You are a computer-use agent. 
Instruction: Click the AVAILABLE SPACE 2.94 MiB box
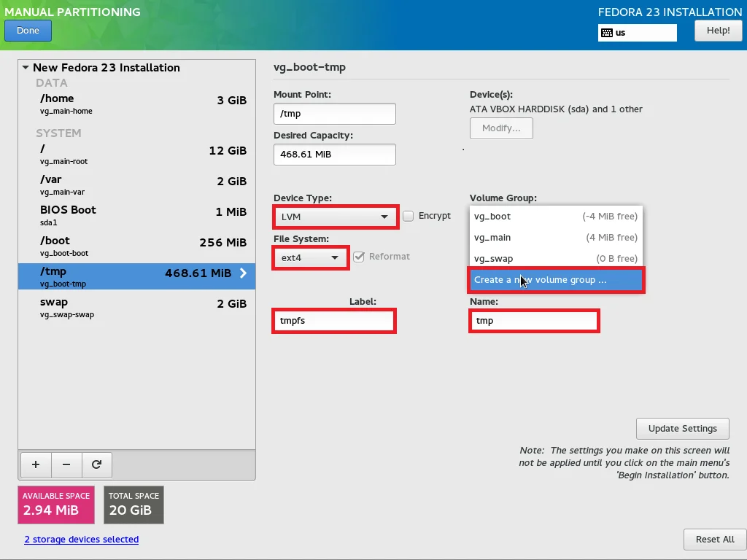(56, 505)
